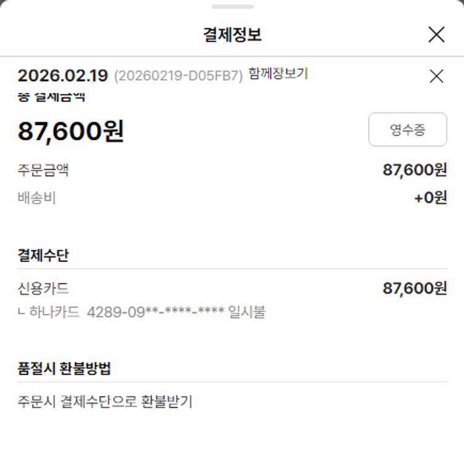Click the 주문시 결제수단으로 환불받기 text
This screenshot has width=464, height=476.
coord(105,402)
